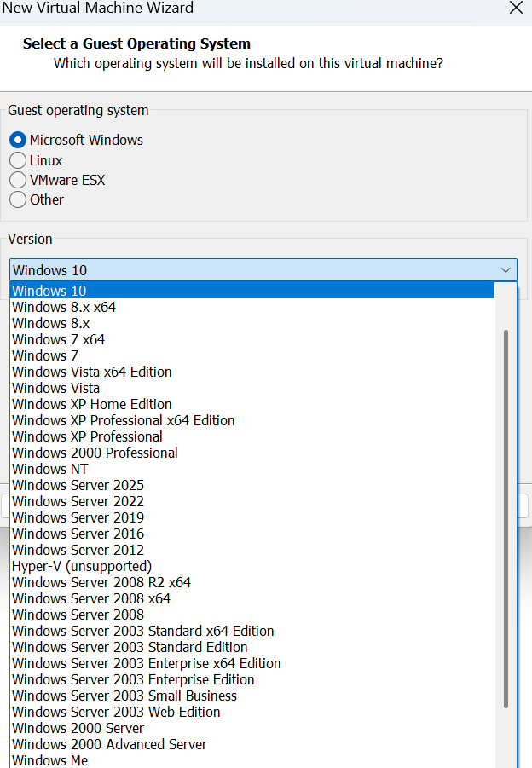
Task: Select the VMware ESX radio button
Action: tap(18, 180)
